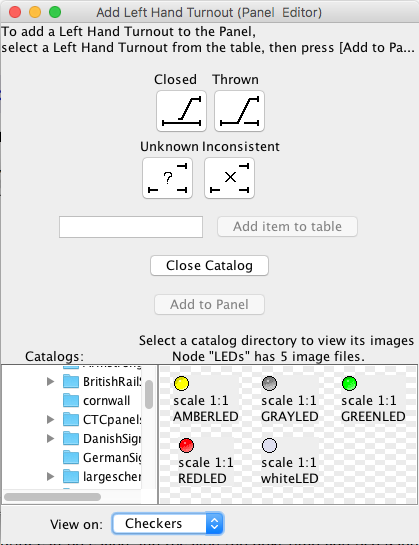The height and width of the screenshot is (545, 419).
Task: Pick the GREENLED green image
Action: pyautogui.click(x=349, y=383)
